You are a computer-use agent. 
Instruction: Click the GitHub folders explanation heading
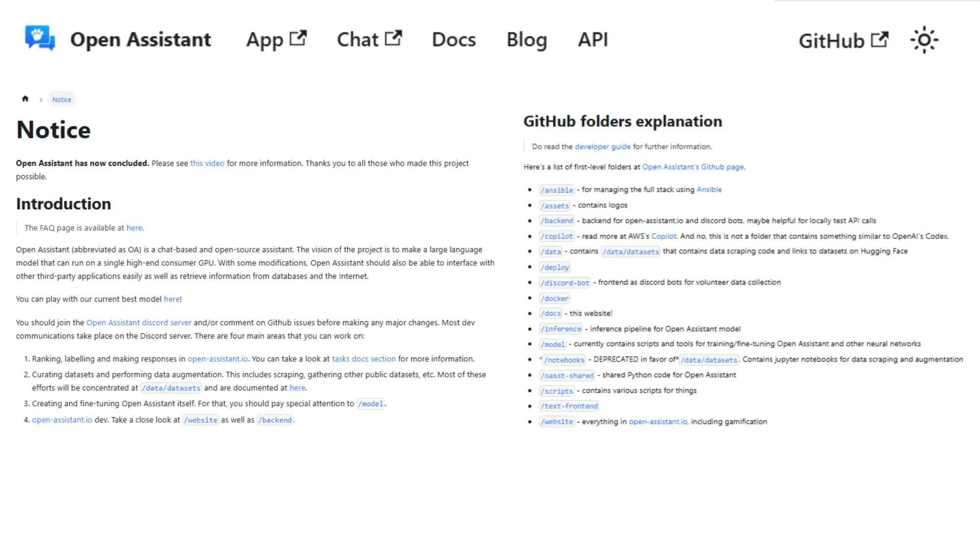click(x=623, y=121)
